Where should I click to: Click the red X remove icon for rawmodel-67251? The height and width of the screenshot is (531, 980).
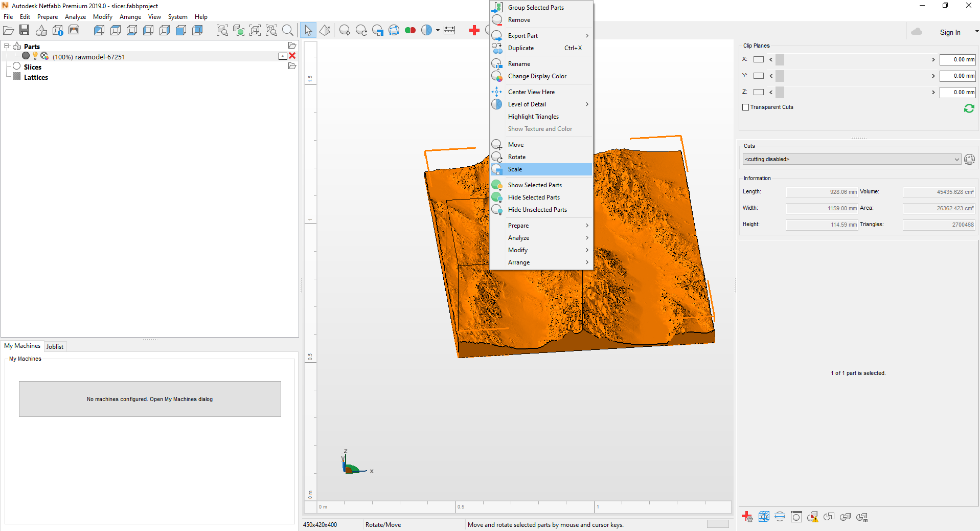[x=292, y=56]
